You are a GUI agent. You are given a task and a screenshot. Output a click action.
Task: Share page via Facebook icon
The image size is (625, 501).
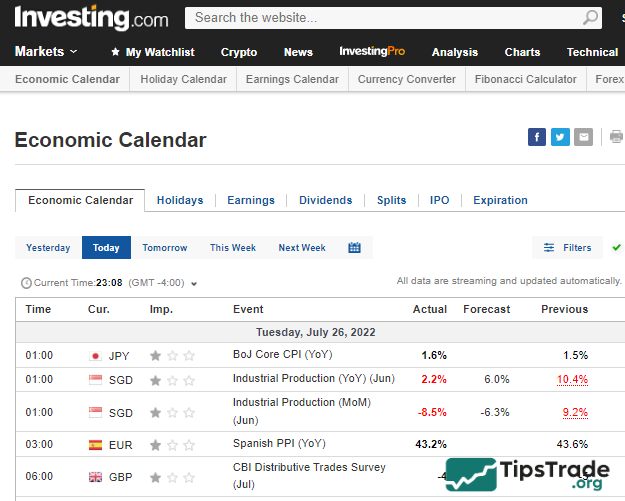coord(537,137)
